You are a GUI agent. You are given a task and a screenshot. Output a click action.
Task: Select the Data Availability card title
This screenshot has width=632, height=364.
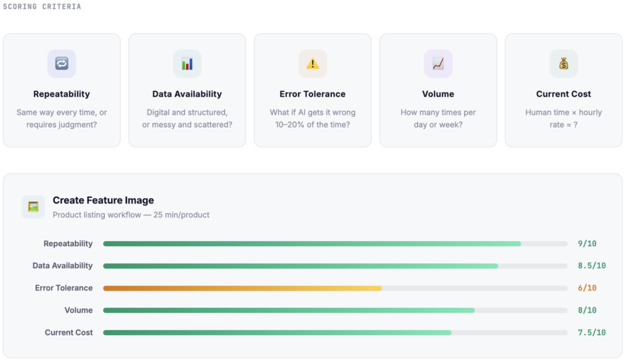point(187,94)
